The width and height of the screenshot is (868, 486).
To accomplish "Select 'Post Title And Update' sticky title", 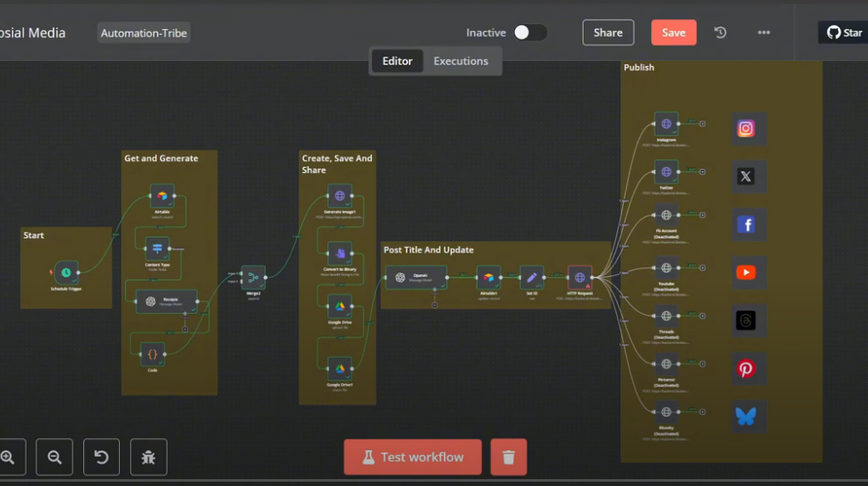I will (x=428, y=250).
